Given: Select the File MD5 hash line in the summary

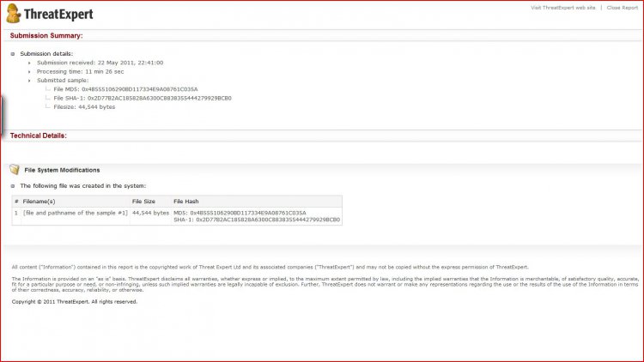Looking at the screenshot, I should [125, 89].
